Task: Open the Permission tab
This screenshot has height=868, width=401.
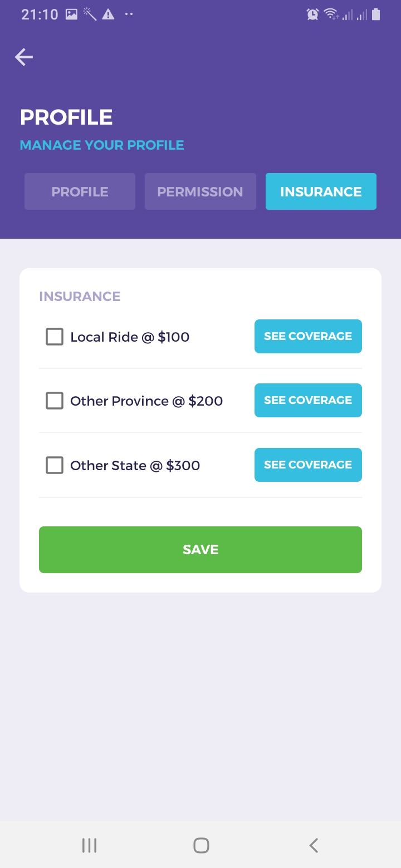Action: point(200,191)
